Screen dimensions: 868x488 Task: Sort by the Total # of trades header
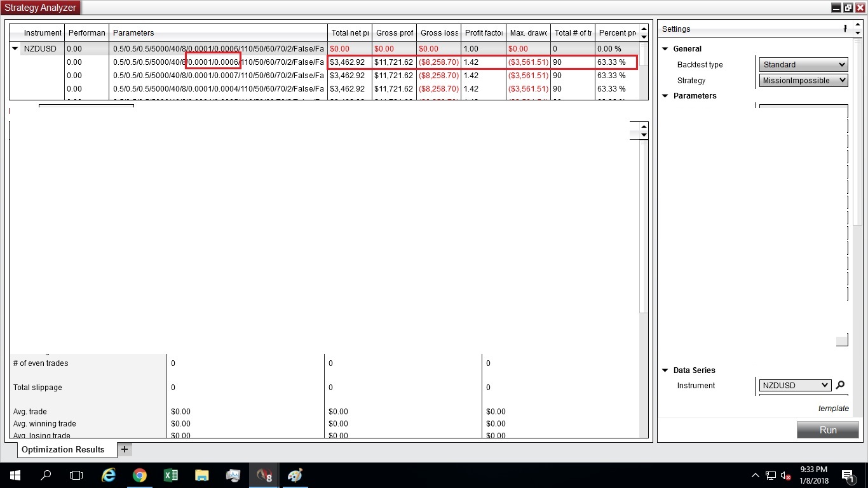573,33
